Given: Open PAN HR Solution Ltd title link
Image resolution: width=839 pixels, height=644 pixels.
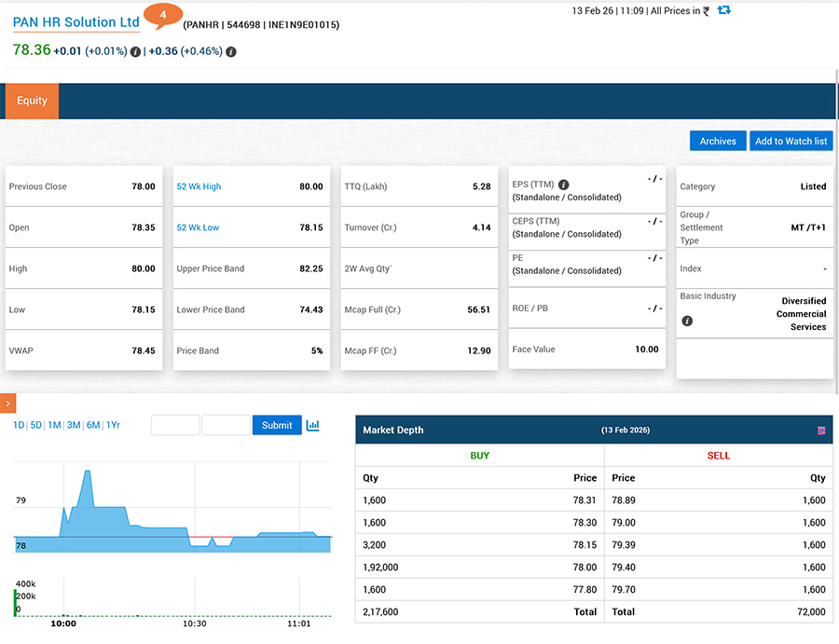Looking at the screenshot, I should [x=76, y=22].
